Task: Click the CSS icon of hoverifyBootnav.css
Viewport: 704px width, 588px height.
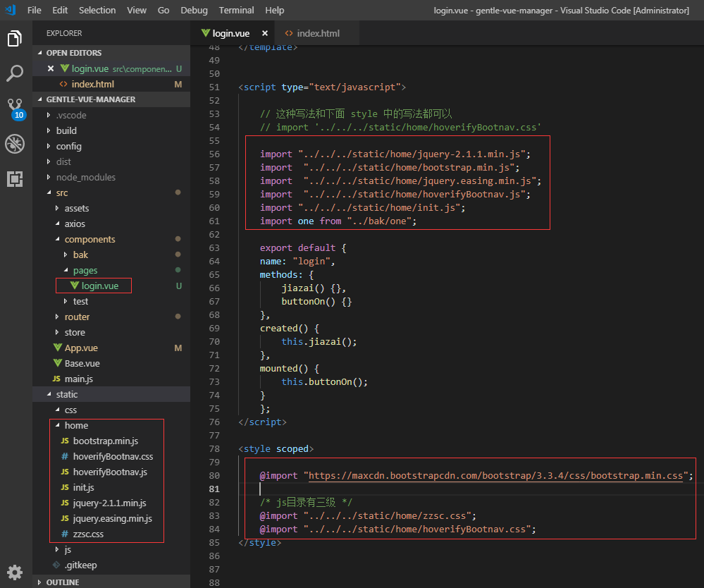Action: [65, 456]
